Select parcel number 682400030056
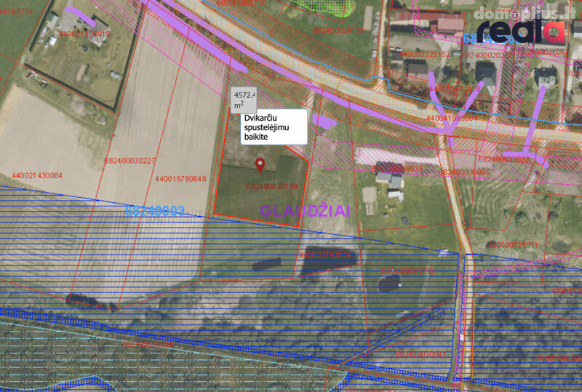Image resolution: width=582 pixels, height=392 pixels. point(407,271)
